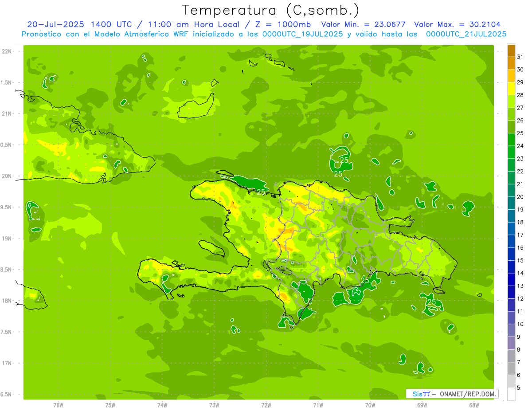This screenshot has height=411, width=532.
Task: Click the "19N" latitude axis label
Action: tap(7, 239)
